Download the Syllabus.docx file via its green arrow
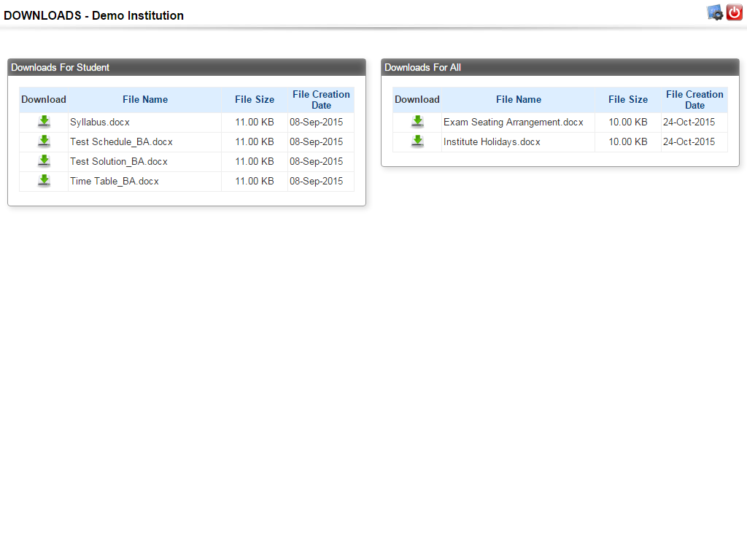Screen dimensions: 747x560 44,122
